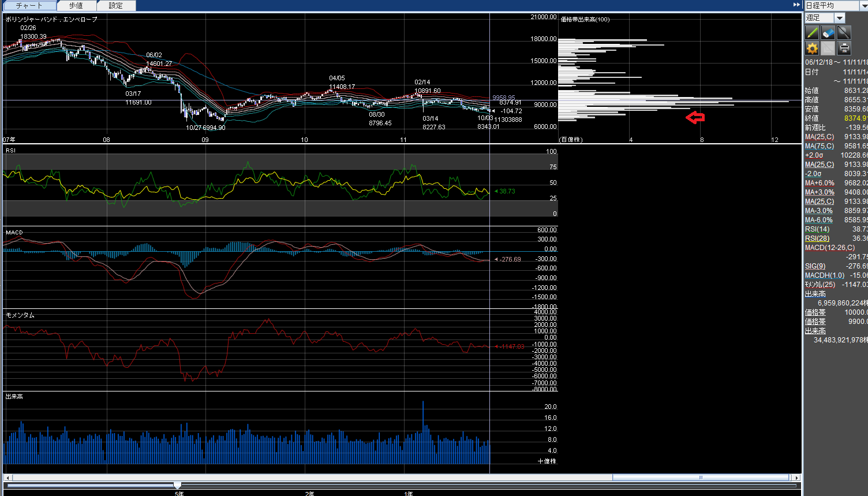Open the MACD(12-26,C) indicator link
Screen dimensions: 868x496
coord(829,248)
